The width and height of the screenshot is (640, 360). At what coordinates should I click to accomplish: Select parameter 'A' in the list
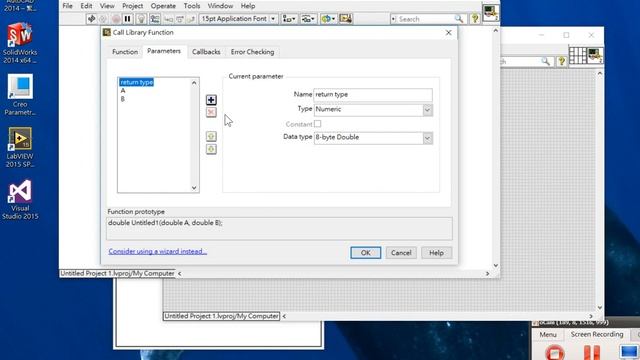pos(123,91)
